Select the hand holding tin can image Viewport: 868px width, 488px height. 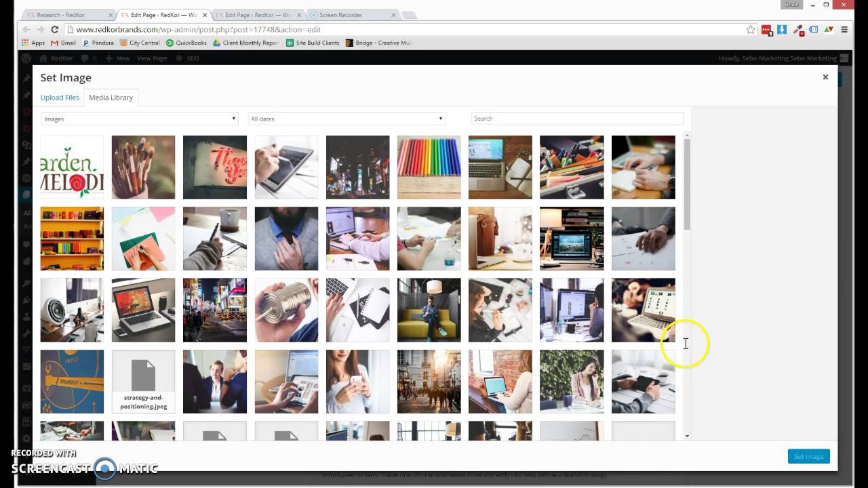pos(286,310)
